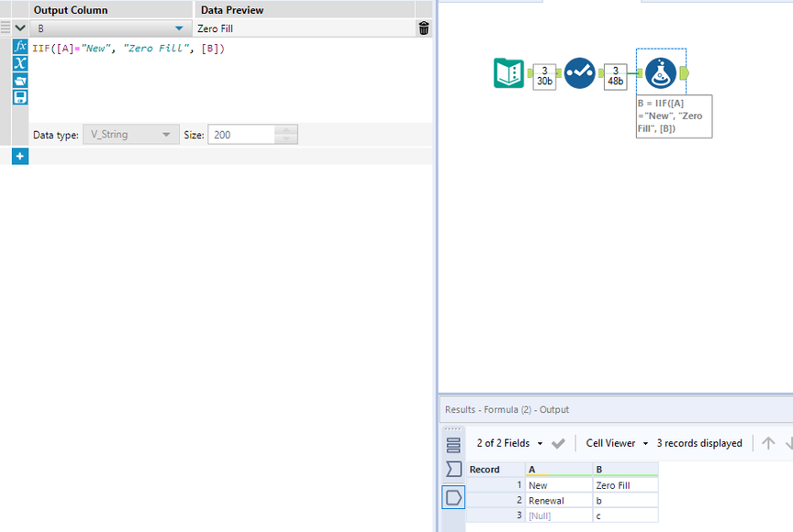Show the results messages list icon
Viewport: 793px width, 532px height.
point(453,445)
